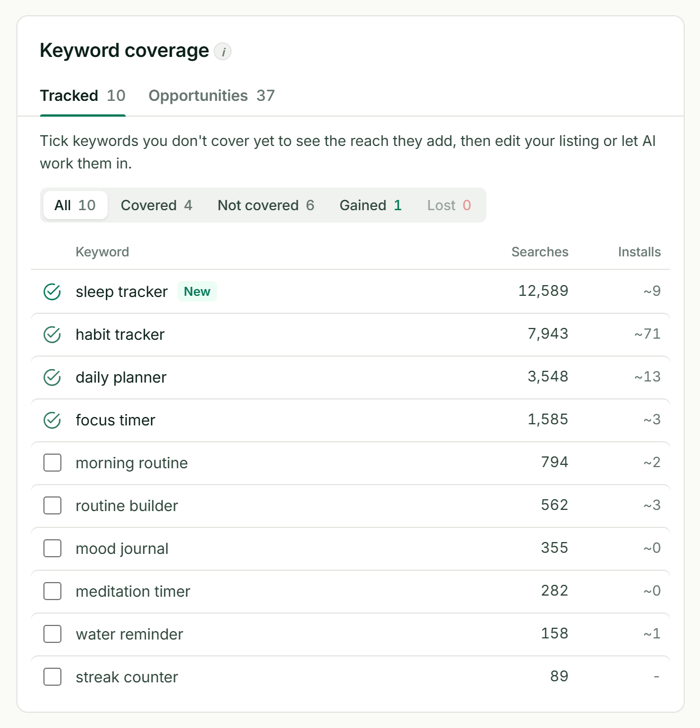
Task: Tick the routine builder checkbox
Action: coord(52,506)
